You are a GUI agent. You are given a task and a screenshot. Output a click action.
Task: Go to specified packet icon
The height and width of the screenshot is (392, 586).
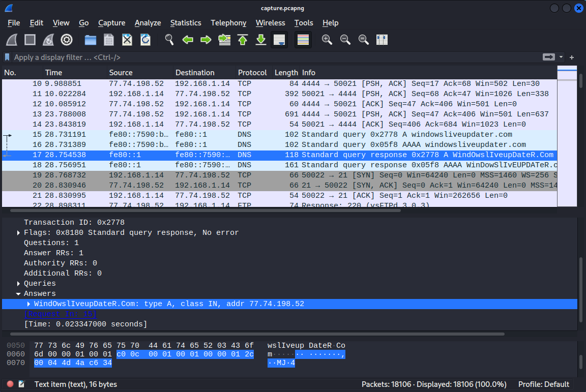pyautogui.click(x=224, y=40)
